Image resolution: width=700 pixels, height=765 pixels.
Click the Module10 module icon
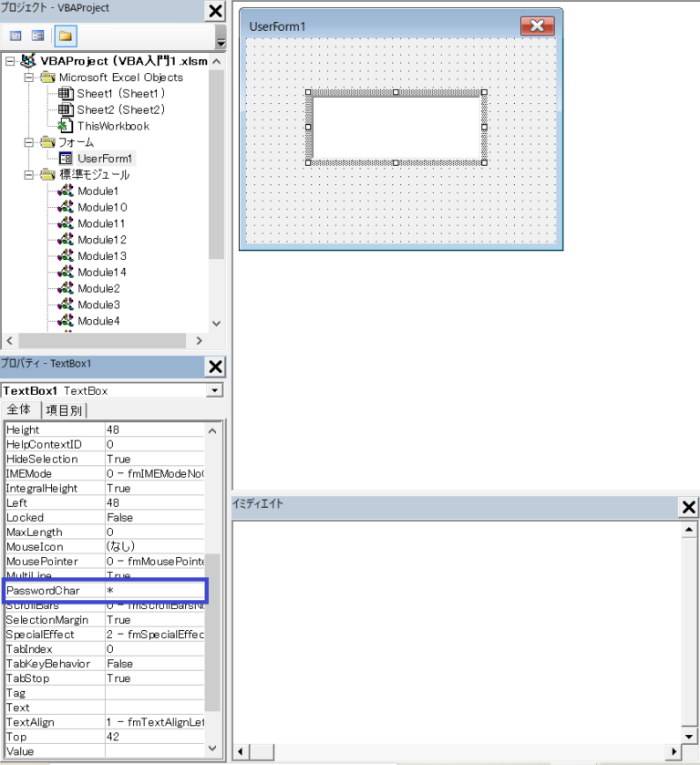coord(66,207)
